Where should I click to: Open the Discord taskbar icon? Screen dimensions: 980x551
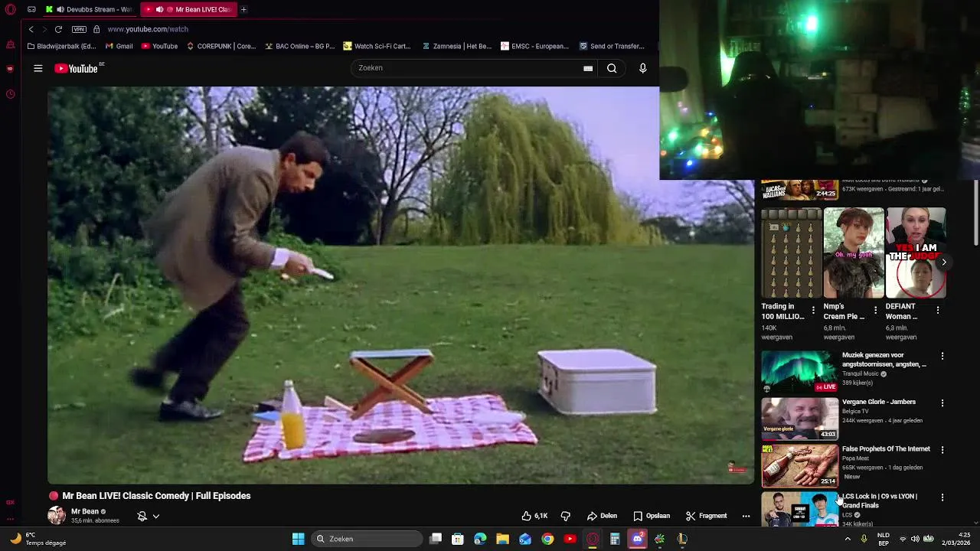(x=637, y=539)
